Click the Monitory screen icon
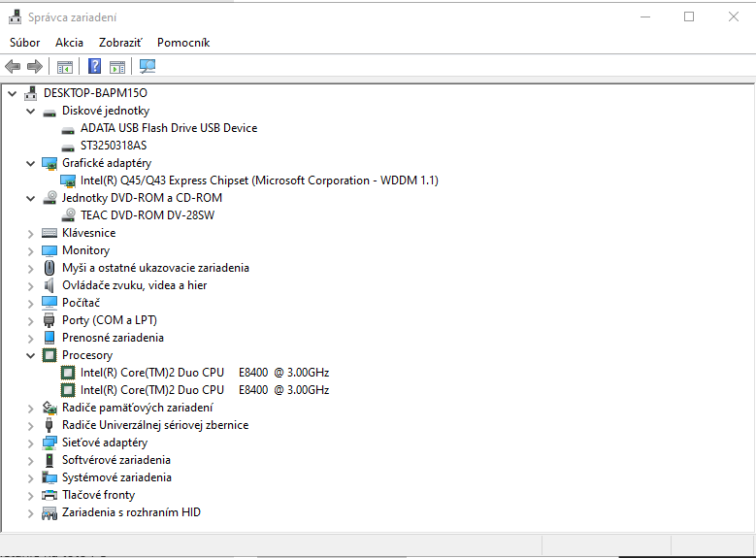 [x=49, y=250]
